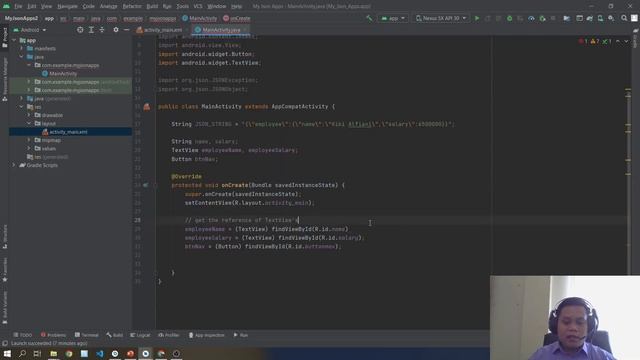
Task: Open the Run tool window button
Action: [x=241, y=335]
